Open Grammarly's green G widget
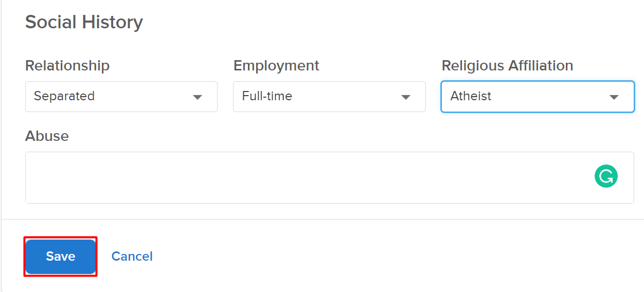Viewport: 644px width, 292px height. click(x=606, y=176)
